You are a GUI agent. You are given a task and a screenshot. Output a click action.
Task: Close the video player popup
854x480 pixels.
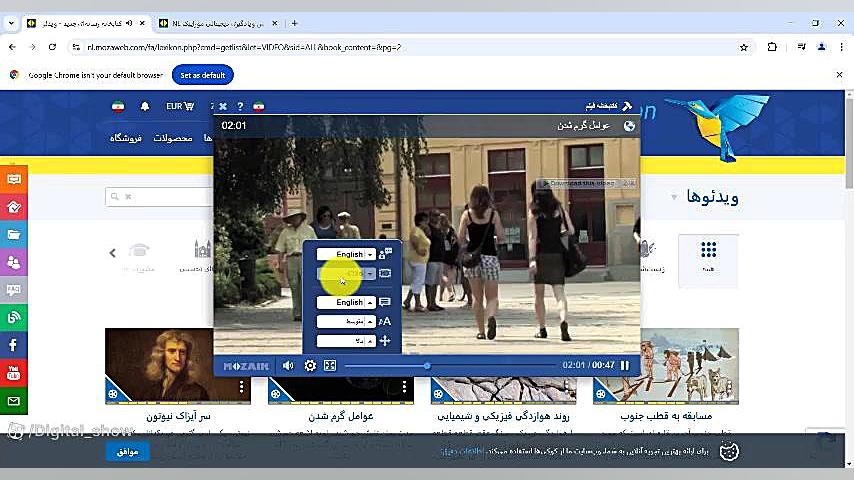(223, 106)
